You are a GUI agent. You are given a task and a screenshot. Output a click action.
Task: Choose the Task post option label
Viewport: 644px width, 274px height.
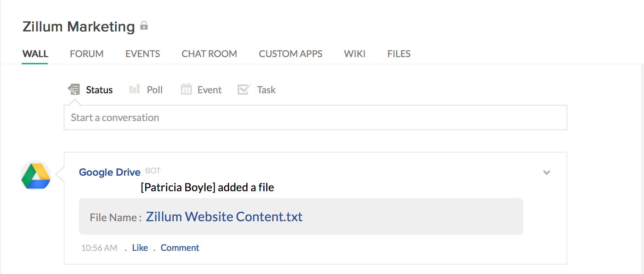266,90
